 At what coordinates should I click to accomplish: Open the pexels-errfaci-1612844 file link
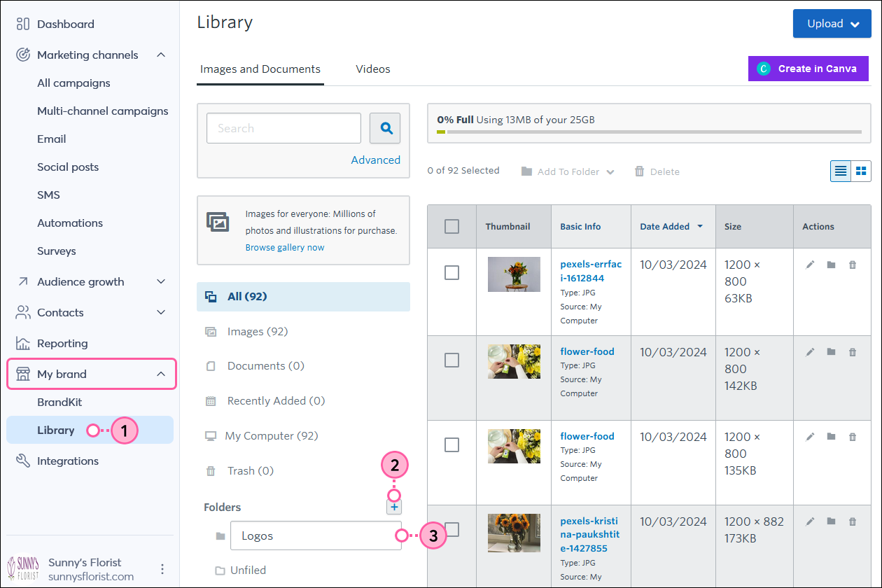click(x=591, y=271)
